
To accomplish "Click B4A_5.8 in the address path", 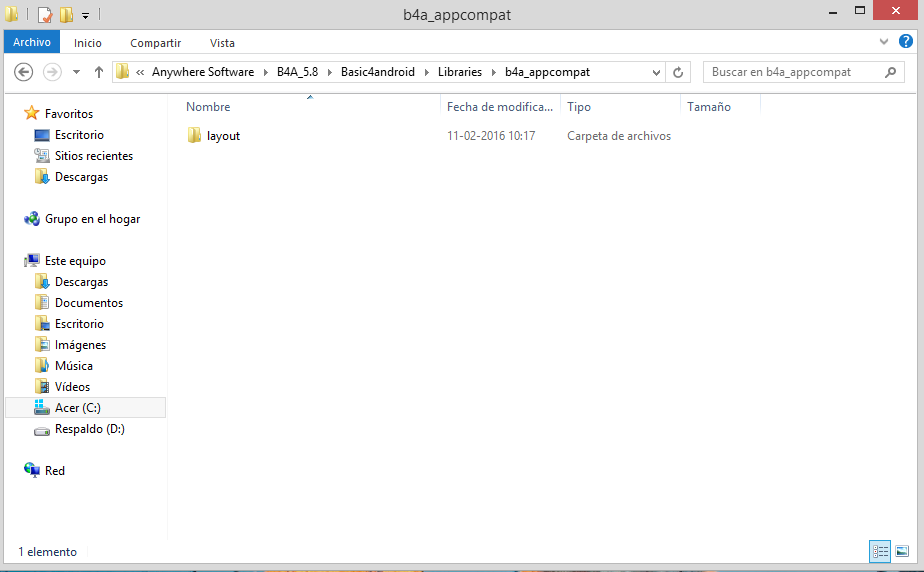I will (x=298, y=72).
